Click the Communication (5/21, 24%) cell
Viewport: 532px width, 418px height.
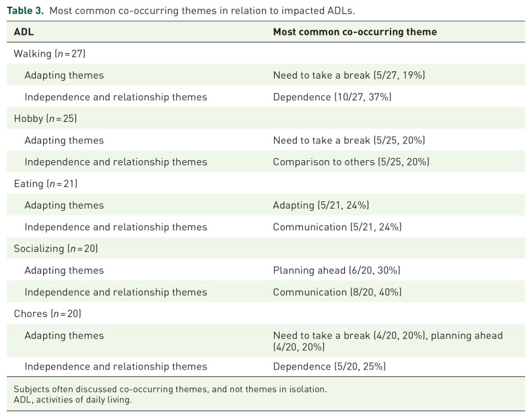click(337, 227)
